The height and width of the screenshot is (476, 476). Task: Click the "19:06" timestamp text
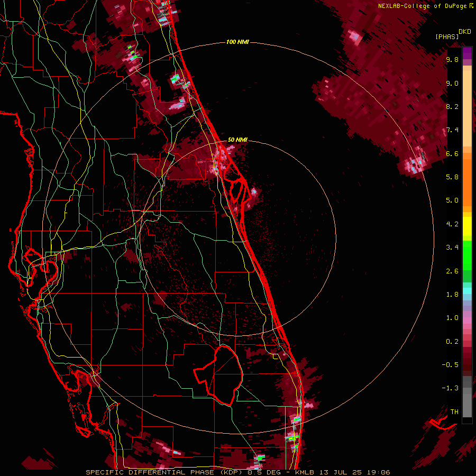378,472
